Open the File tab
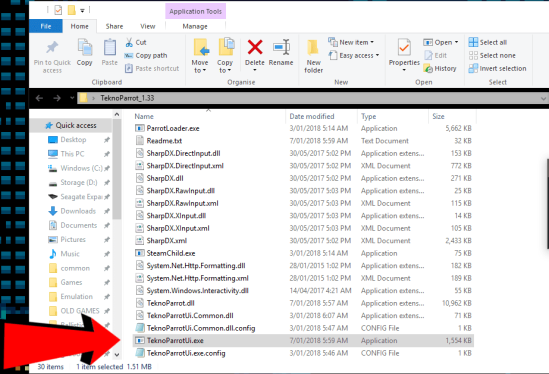 pyautogui.click(x=46, y=26)
